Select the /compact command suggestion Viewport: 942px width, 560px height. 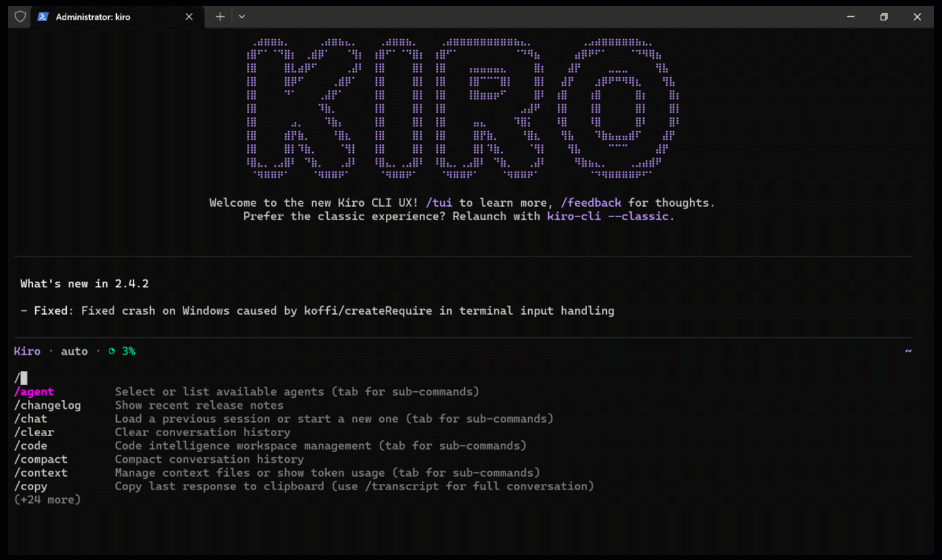tap(40, 459)
